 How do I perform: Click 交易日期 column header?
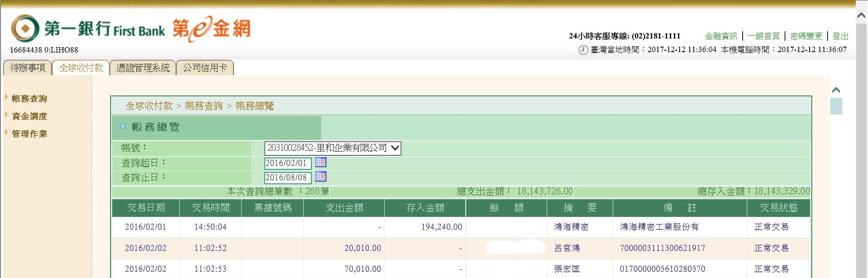tap(146, 208)
